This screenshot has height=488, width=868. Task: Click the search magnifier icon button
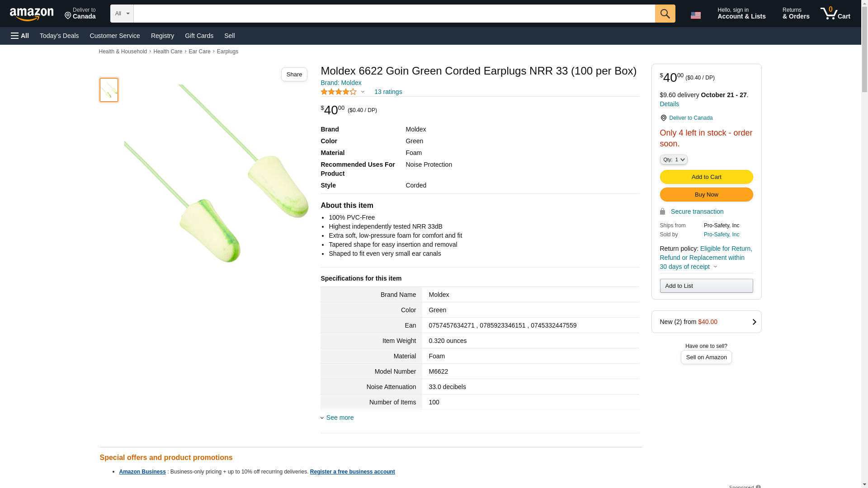pyautogui.click(x=665, y=14)
